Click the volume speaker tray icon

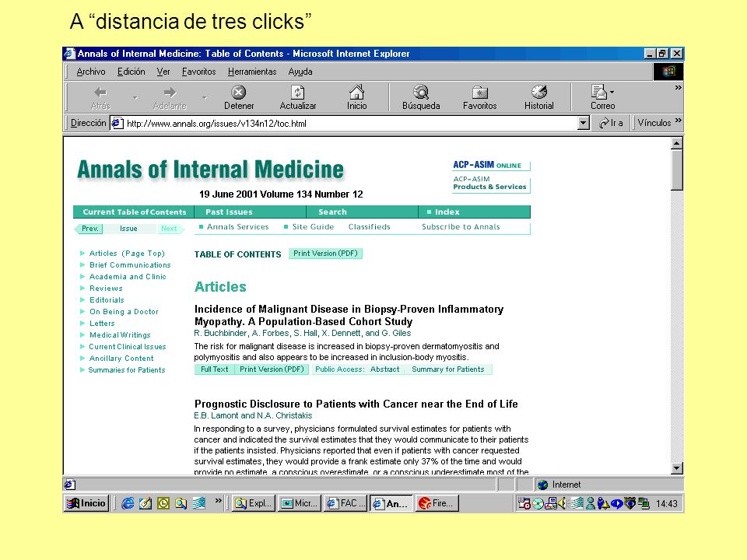point(562,503)
